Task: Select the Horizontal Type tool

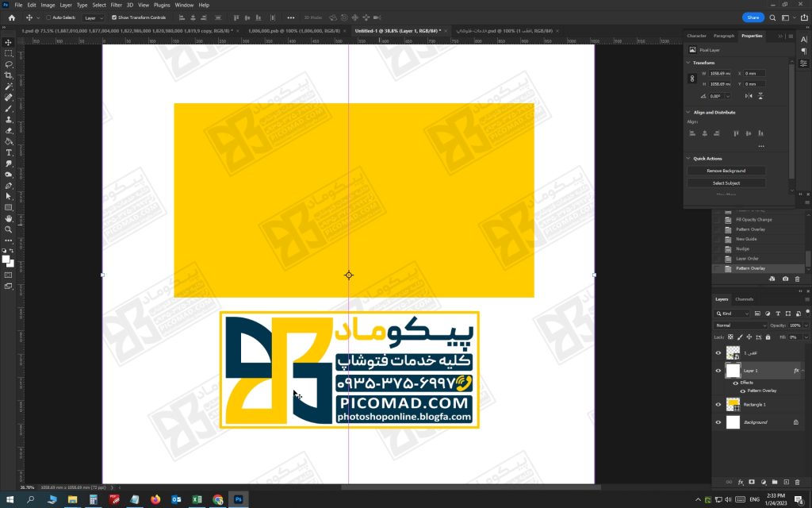Action: tap(8, 152)
